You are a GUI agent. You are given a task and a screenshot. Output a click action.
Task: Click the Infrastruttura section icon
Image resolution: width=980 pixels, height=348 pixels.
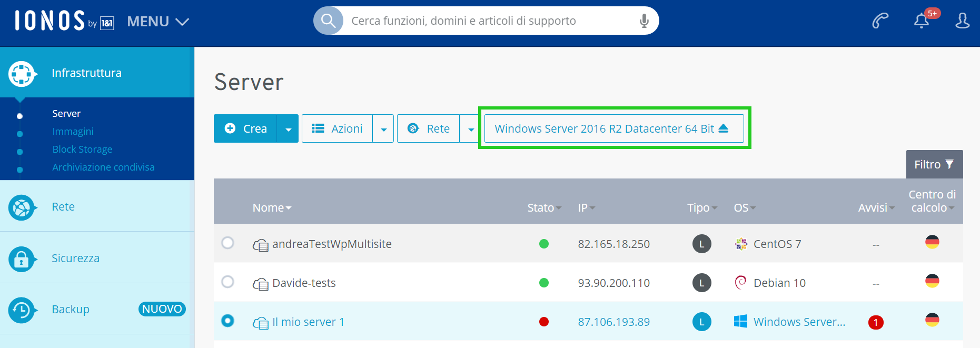[x=22, y=74]
